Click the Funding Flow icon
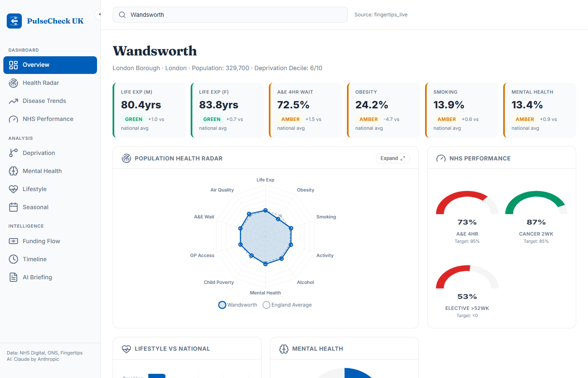The height and width of the screenshot is (378, 588). (13, 241)
